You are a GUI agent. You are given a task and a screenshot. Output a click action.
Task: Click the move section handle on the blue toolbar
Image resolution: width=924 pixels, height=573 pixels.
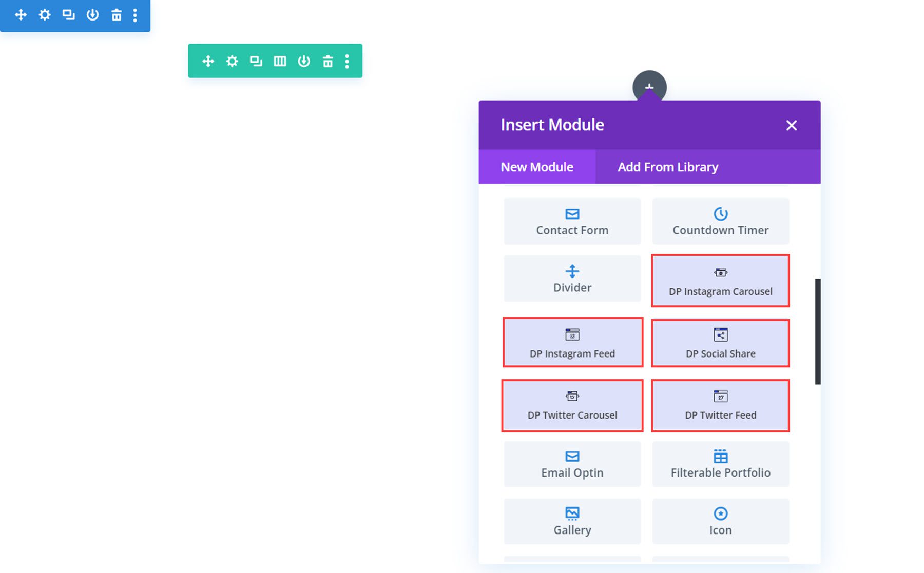coord(21,15)
